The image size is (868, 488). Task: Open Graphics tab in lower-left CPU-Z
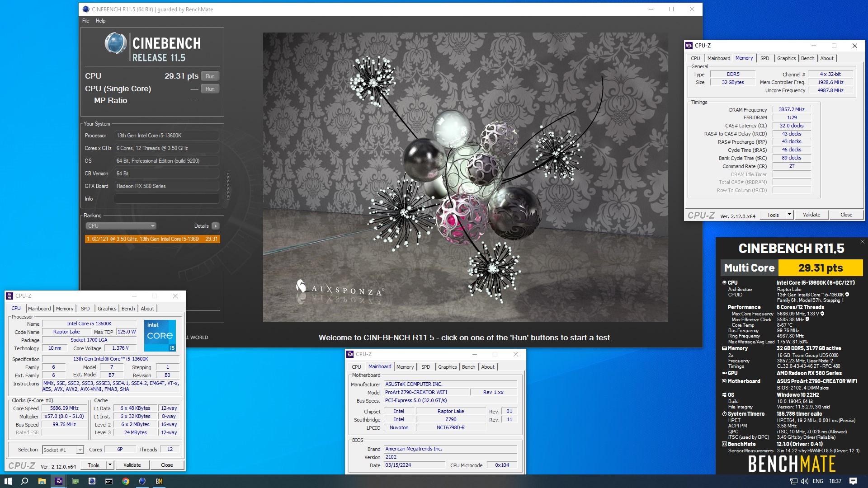107,309
